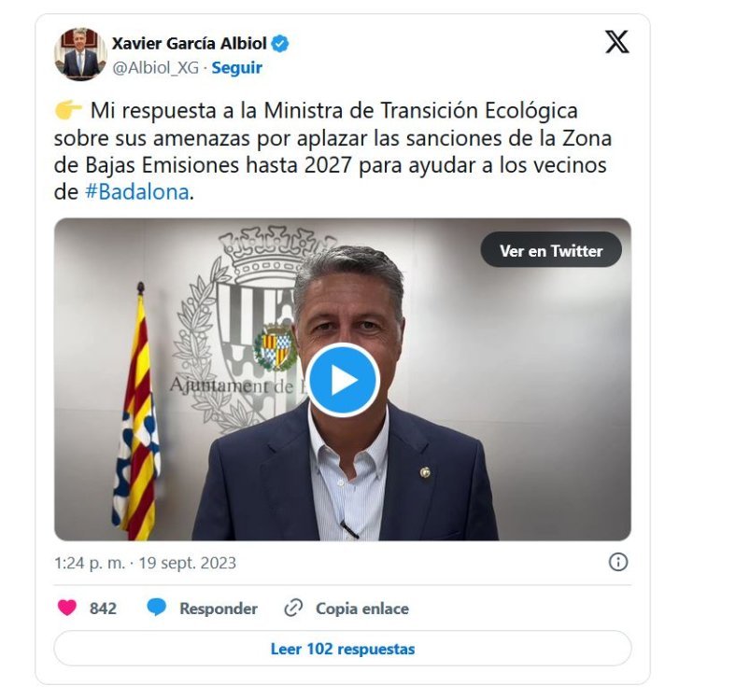Click the pointing hand emoji in tweet
750x700 pixels.
pyautogui.click(x=68, y=110)
